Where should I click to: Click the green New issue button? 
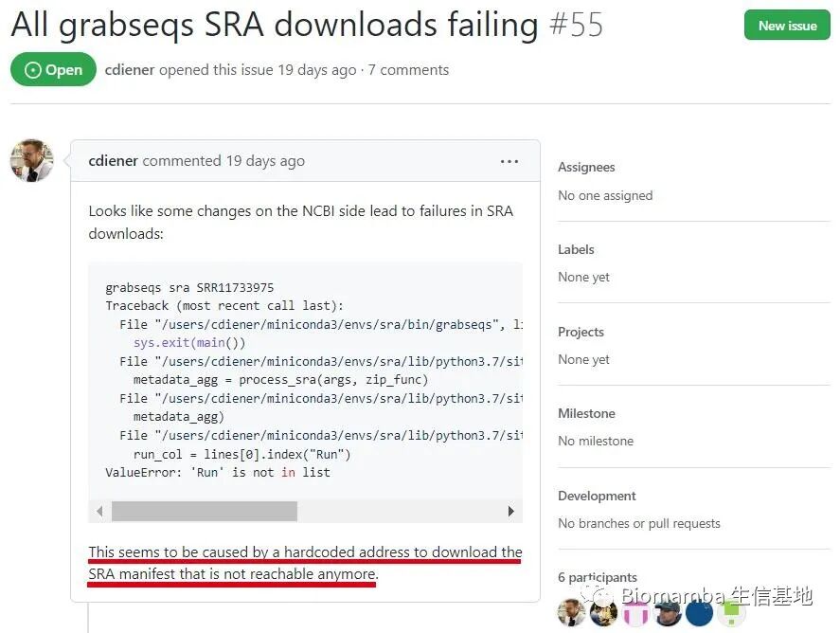787,26
